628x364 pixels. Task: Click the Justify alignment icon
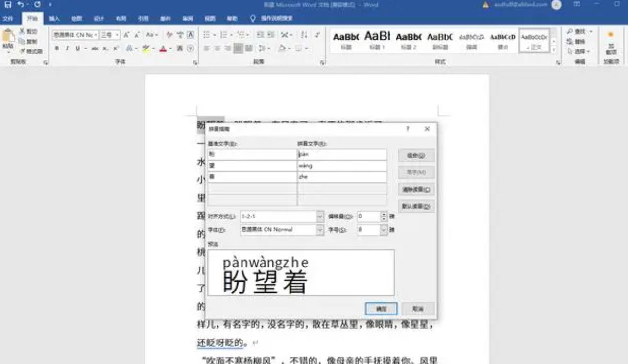point(239,49)
